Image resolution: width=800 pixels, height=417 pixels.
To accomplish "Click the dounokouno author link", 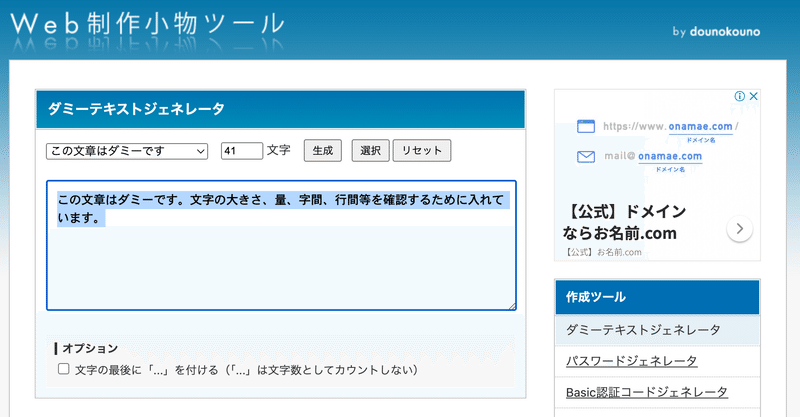I will pos(724,32).
